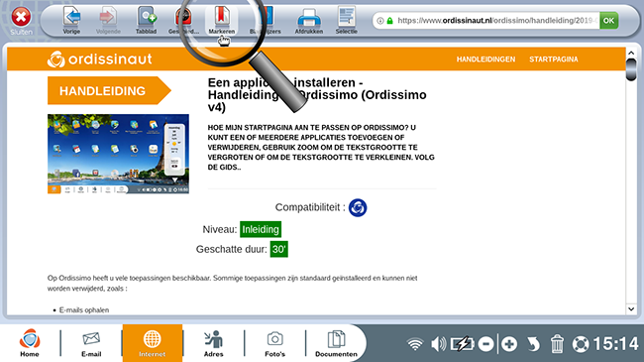644x362 pixels.
Task: Click the scrollbar up arrow
Action: click(631, 54)
